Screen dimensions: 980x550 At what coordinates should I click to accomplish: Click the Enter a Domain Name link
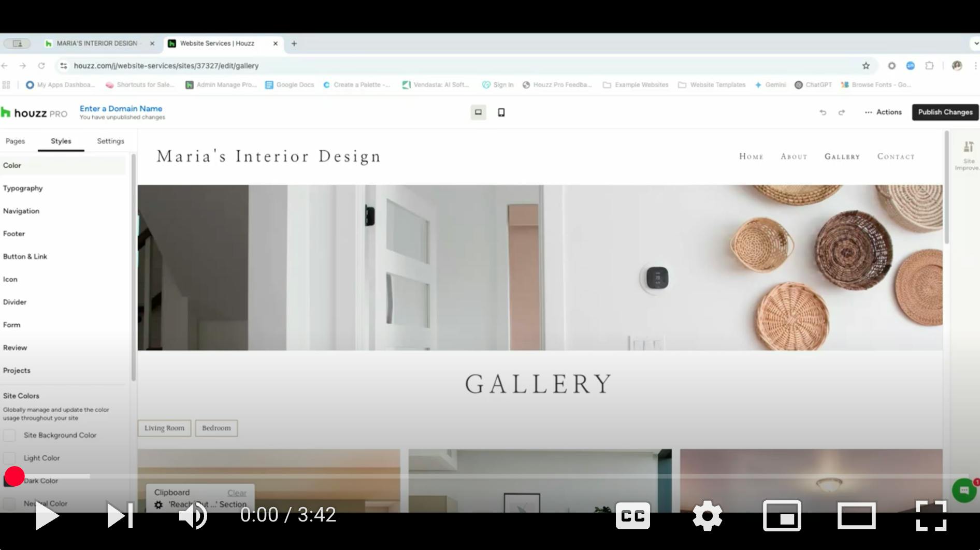pyautogui.click(x=121, y=109)
